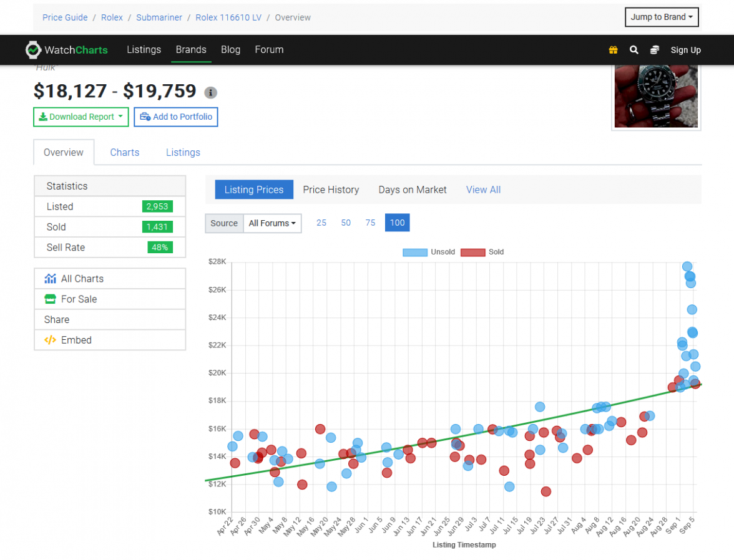Click the Overview breadcrumb text
This screenshot has width=734, height=560.
click(x=293, y=17)
